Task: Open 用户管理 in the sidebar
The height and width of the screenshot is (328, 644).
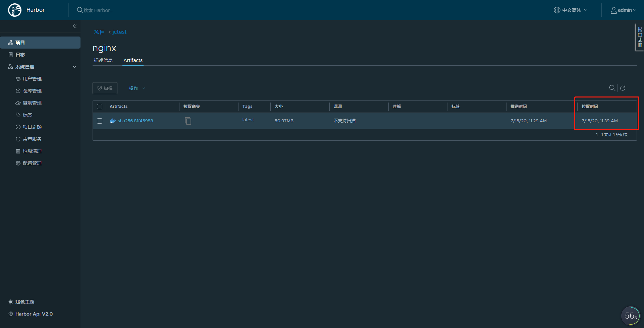Action: pos(32,79)
